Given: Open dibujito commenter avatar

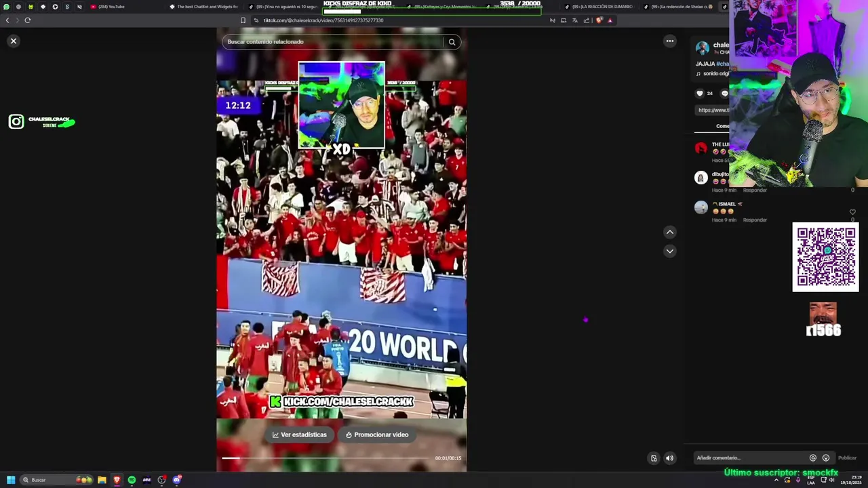Looking at the screenshot, I should pos(701,178).
